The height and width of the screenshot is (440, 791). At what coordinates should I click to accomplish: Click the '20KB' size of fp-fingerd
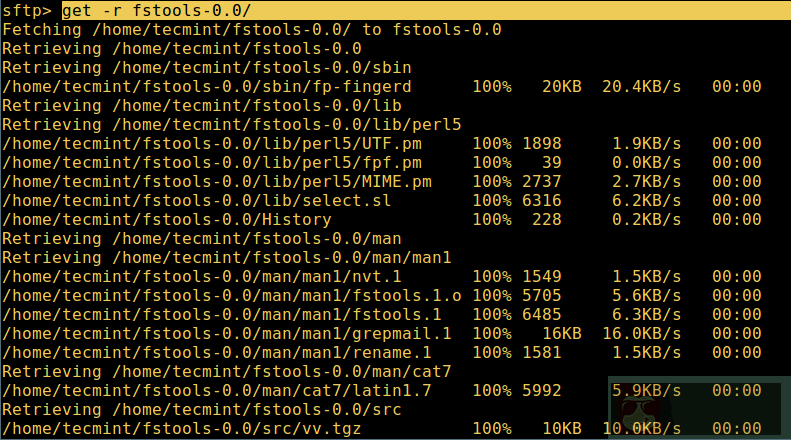[561, 87]
